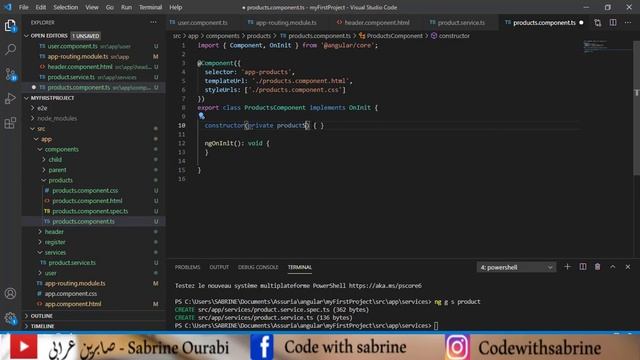640x360 pixels.
Task: Click the lightbulb code action icon
Action: pyautogui.click(x=202, y=116)
